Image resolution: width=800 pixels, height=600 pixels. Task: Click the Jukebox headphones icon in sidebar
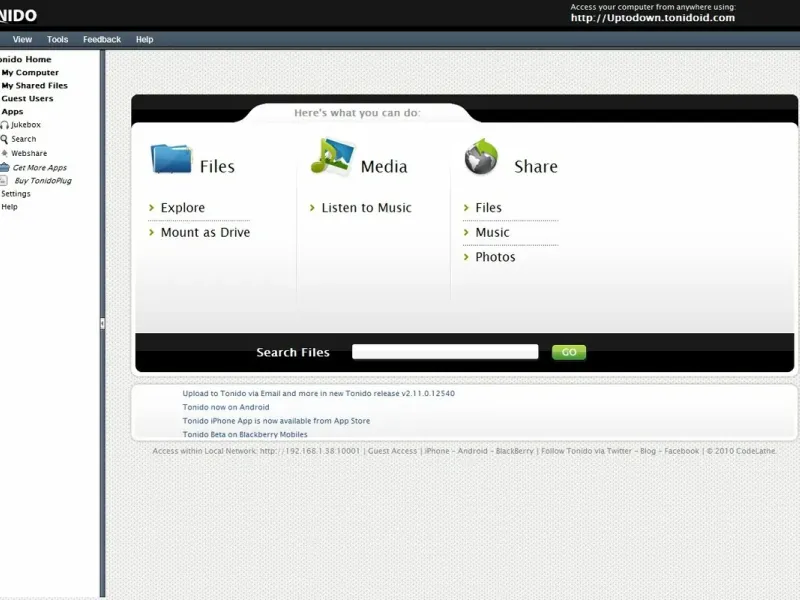pyautogui.click(x=5, y=125)
